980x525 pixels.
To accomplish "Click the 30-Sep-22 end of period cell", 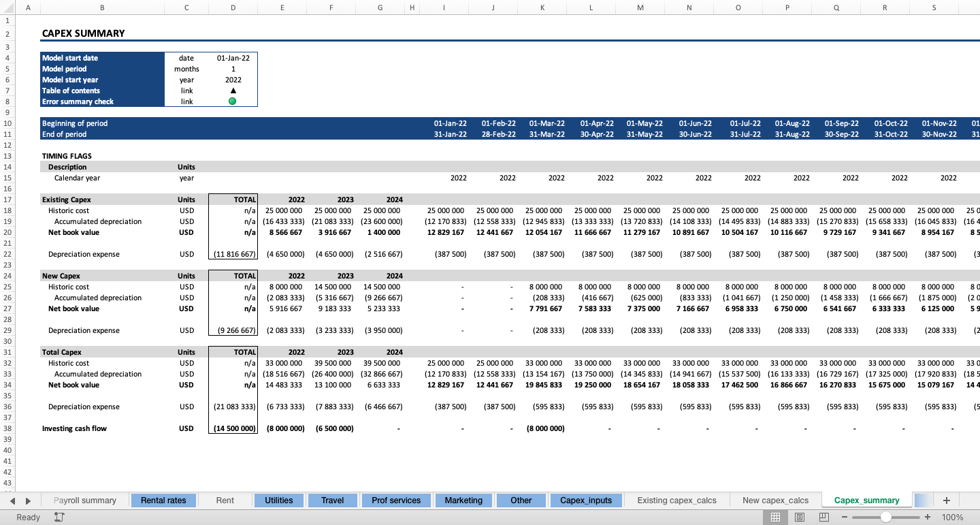I will 841,134.
